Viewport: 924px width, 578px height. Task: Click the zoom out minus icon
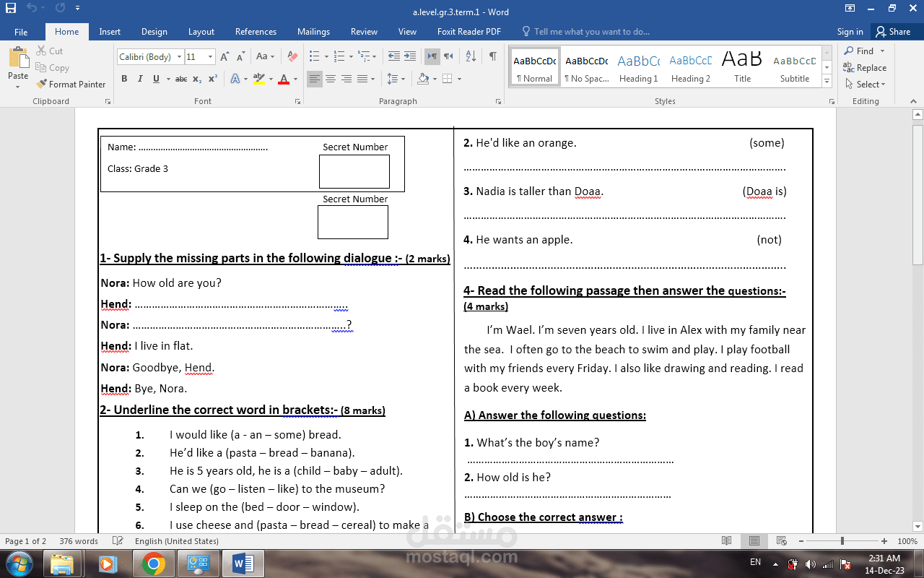point(801,541)
